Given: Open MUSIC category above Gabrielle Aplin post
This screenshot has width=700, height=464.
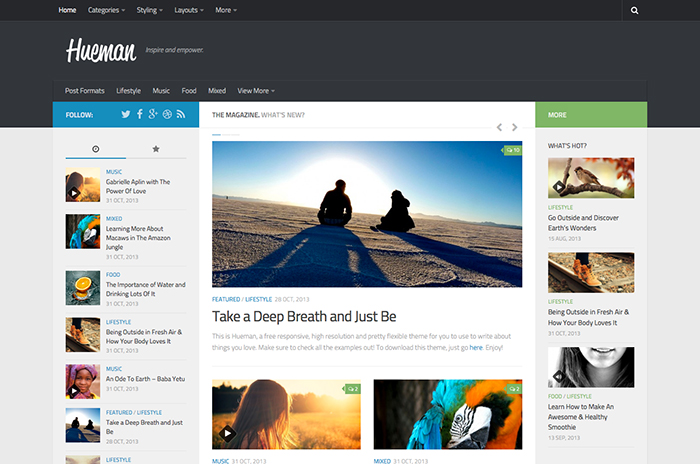Looking at the screenshot, I should click(x=114, y=171).
